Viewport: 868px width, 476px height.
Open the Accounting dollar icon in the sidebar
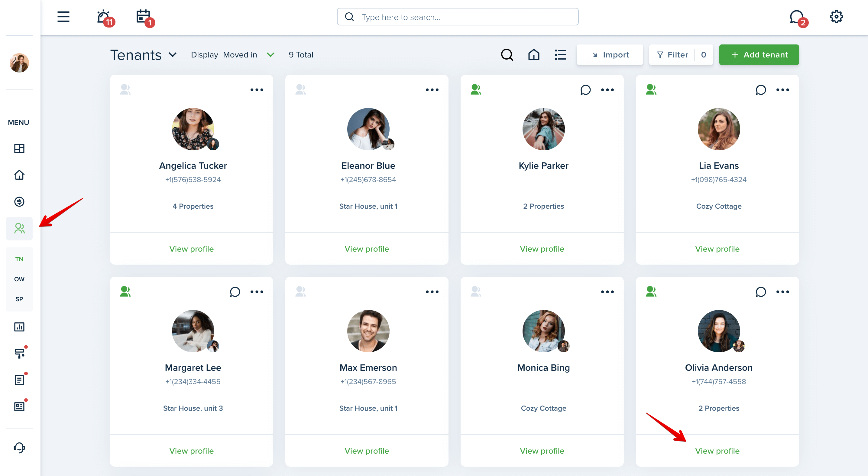pos(19,202)
